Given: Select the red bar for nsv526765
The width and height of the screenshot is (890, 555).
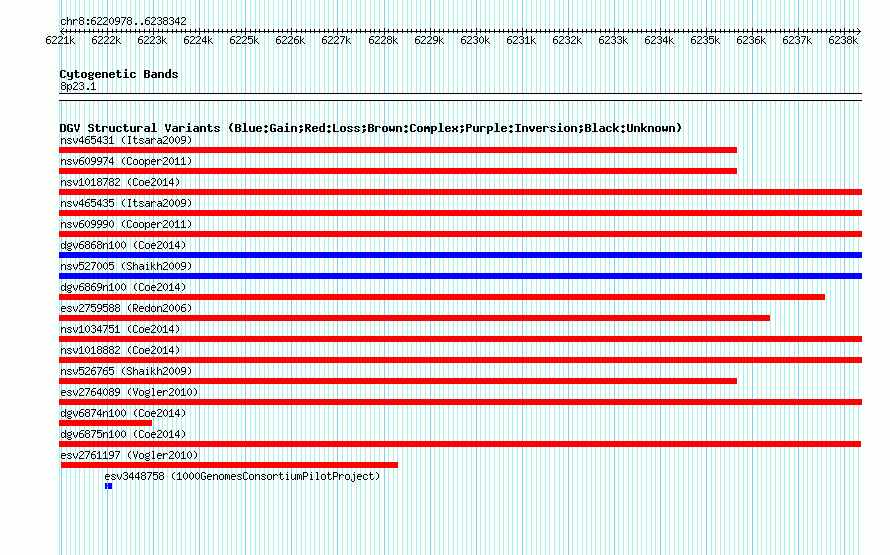Looking at the screenshot, I should pyautogui.click(x=398, y=381).
